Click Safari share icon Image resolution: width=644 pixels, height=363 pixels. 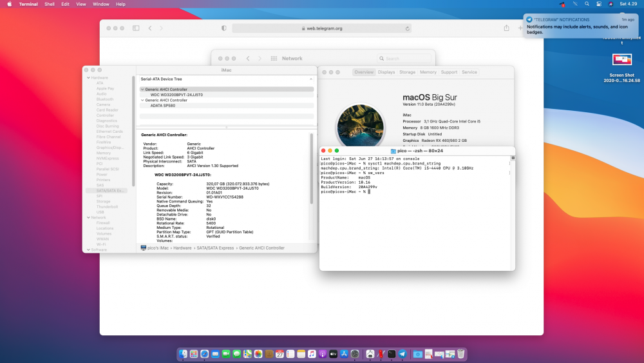pos(506,28)
